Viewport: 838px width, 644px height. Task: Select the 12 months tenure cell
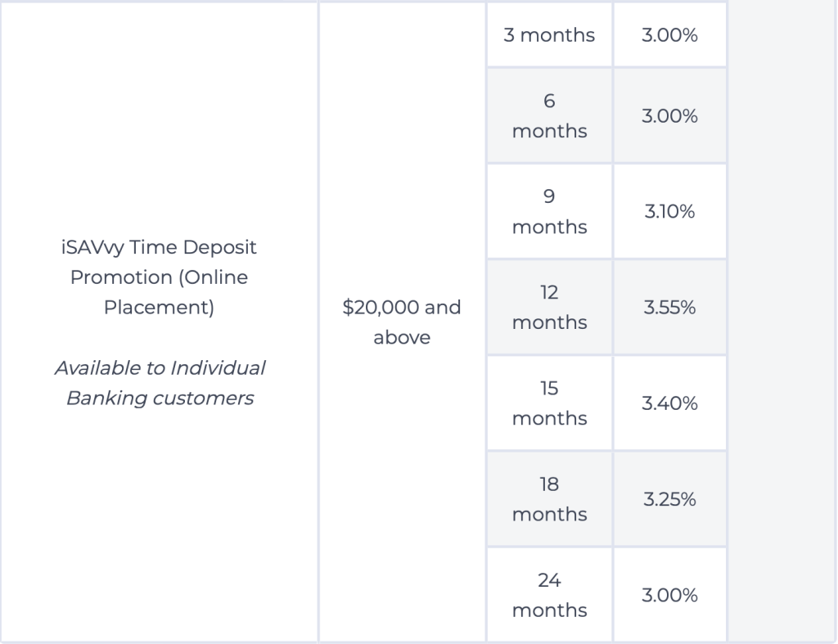tap(549, 307)
